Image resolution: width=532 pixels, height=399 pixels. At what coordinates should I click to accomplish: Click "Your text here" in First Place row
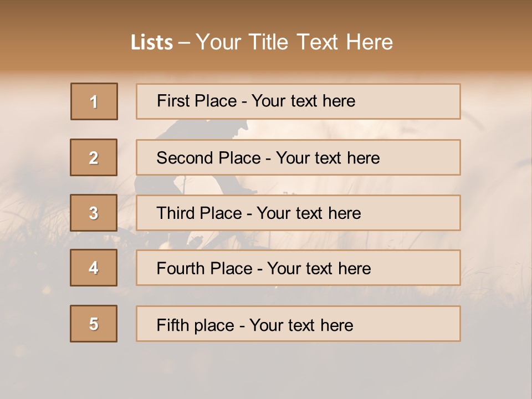pyautogui.click(x=303, y=101)
